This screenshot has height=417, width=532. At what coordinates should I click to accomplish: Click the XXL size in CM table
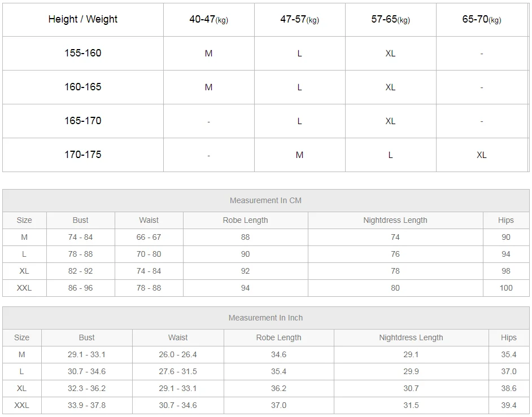tap(24, 288)
